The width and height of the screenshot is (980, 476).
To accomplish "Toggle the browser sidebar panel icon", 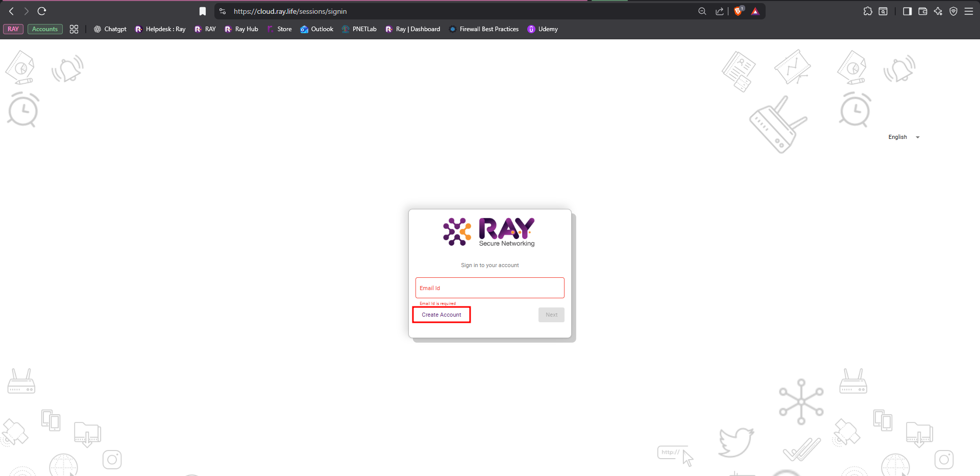I will click(x=907, y=11).
